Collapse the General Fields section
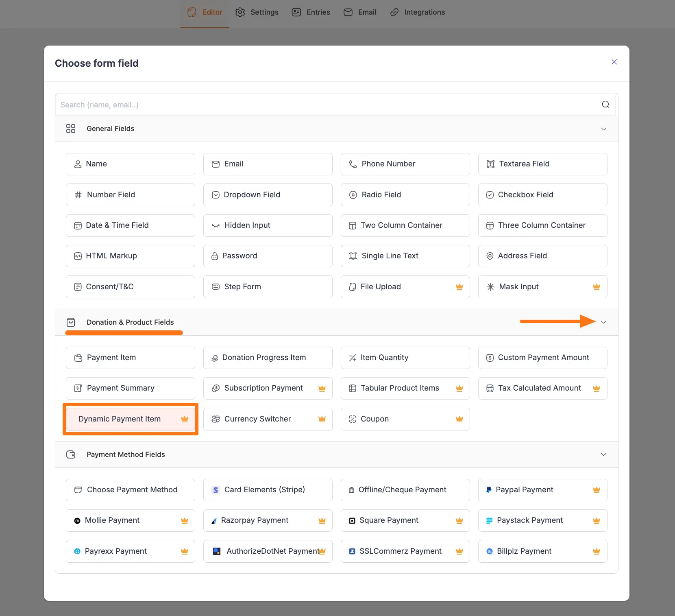 (603, 129)
